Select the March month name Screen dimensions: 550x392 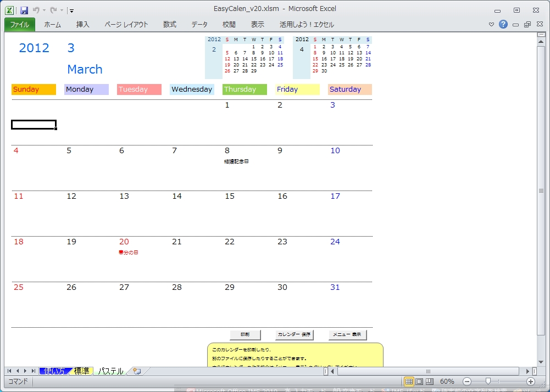(x=85, y=69)
